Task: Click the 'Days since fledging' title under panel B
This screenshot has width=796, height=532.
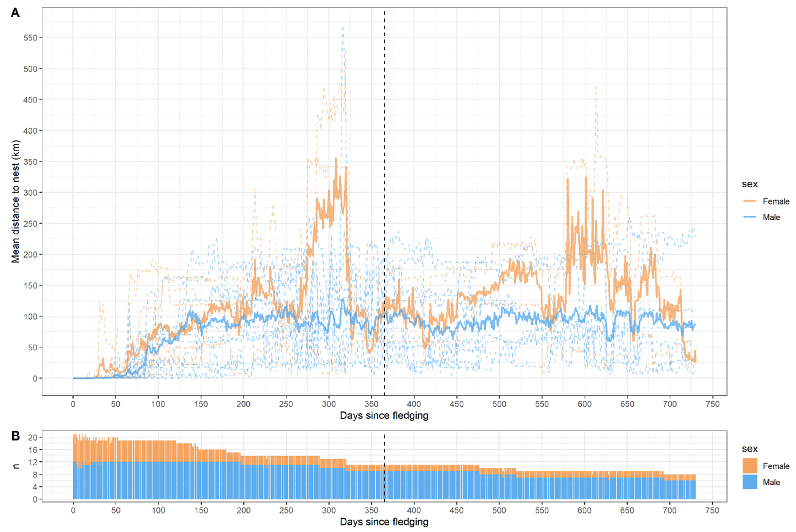Action: click(384, 521)
